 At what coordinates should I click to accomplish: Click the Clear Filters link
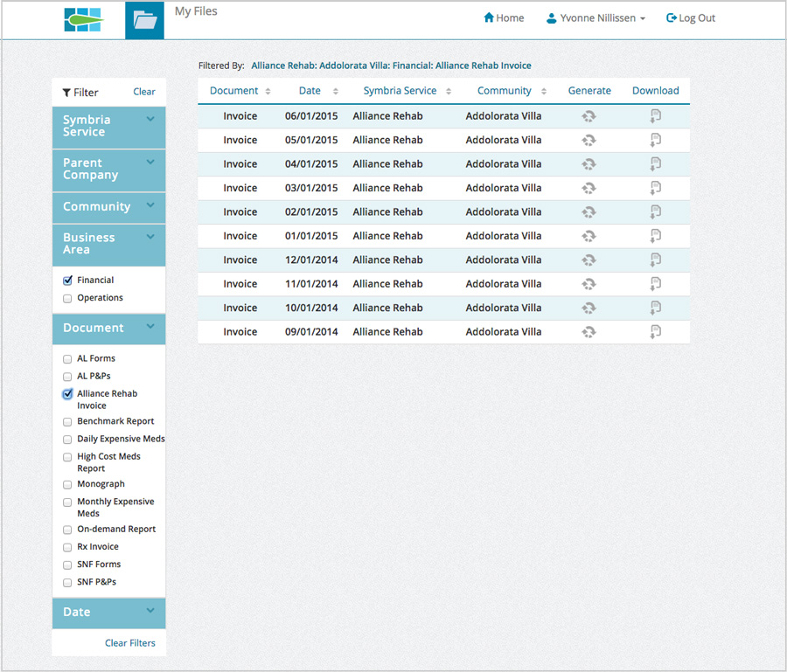point(129,643)
